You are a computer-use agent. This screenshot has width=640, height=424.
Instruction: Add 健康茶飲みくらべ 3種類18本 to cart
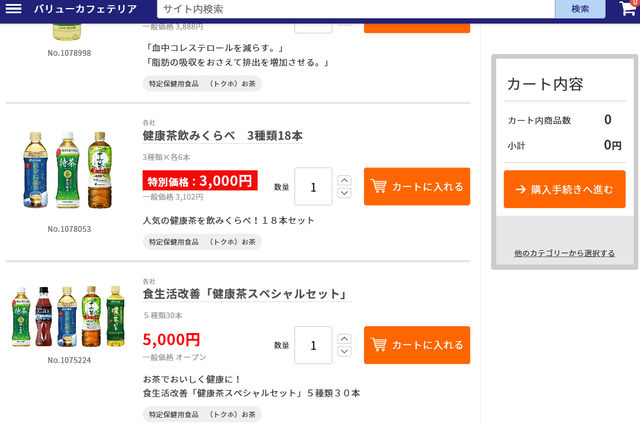click(x=417, y=186)
